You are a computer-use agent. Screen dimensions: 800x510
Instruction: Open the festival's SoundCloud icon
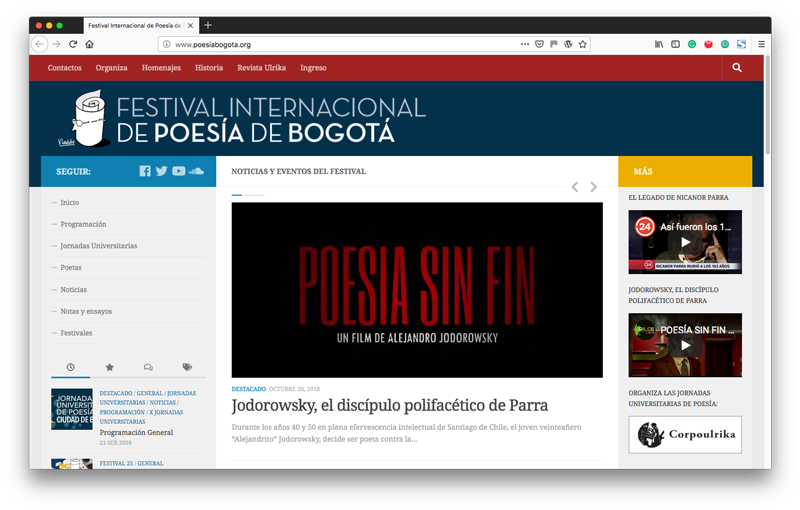[196, 171]
